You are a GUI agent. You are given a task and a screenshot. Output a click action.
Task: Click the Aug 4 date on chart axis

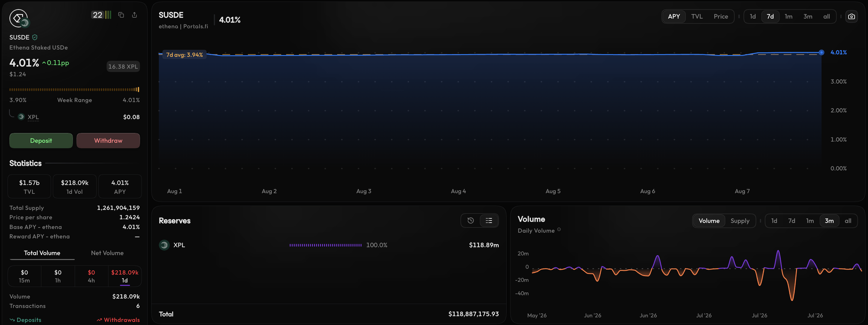click(458, 191)
